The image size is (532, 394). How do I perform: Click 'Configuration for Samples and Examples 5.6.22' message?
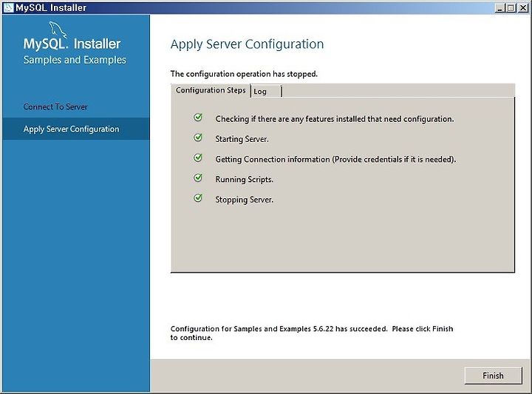312,333
